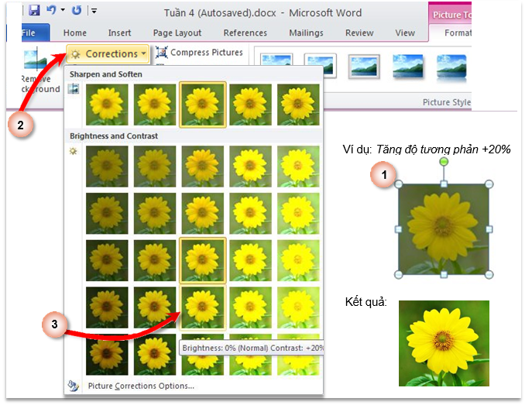Expand the Undo history dropdown arrow
Viewport: 532px width, 405px height.
63,11
